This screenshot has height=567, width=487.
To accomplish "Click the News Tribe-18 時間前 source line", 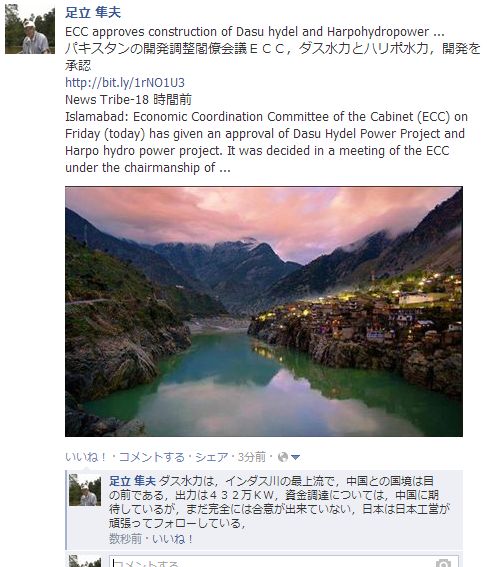I will coord(128,100).
